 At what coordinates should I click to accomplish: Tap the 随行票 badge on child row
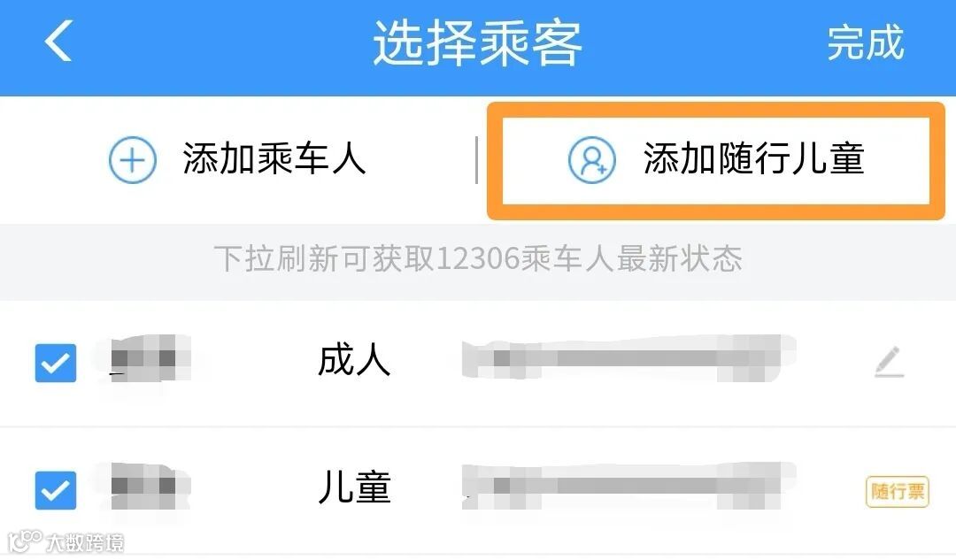tap(898, 491)
